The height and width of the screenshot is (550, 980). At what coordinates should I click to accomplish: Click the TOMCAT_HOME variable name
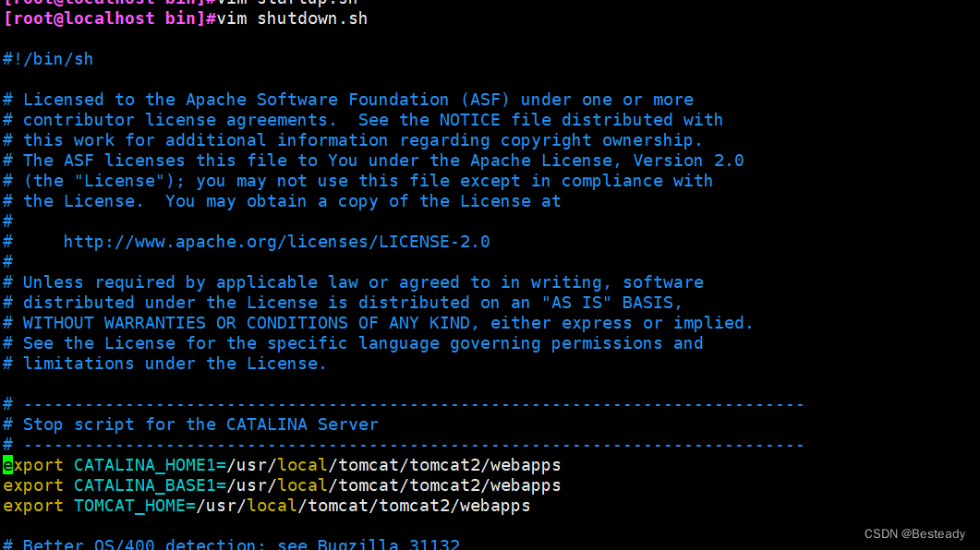point(128,506)
